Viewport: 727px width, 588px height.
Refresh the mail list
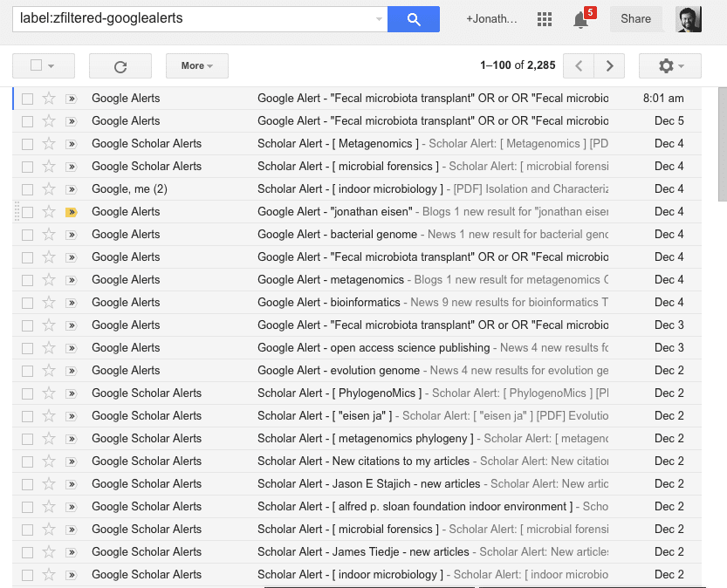[120, 66]
